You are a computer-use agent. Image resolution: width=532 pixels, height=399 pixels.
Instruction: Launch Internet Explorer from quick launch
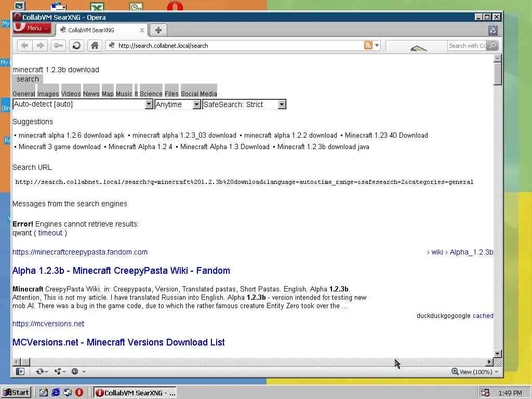(x=56, y=393)
